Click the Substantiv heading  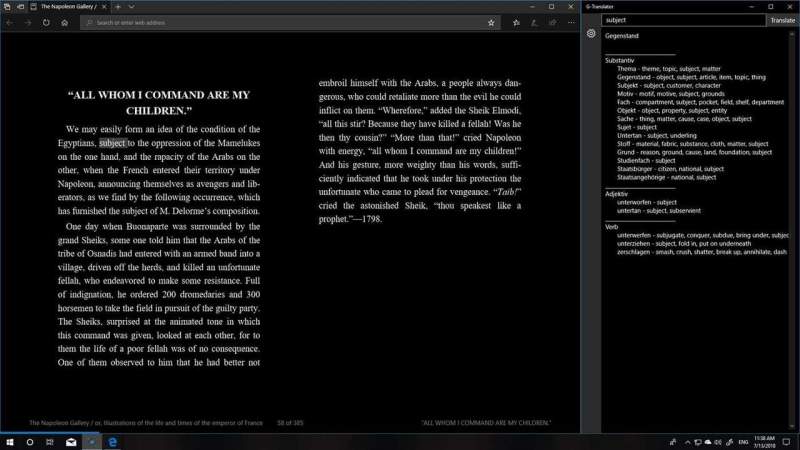click(x=619, y=60)
